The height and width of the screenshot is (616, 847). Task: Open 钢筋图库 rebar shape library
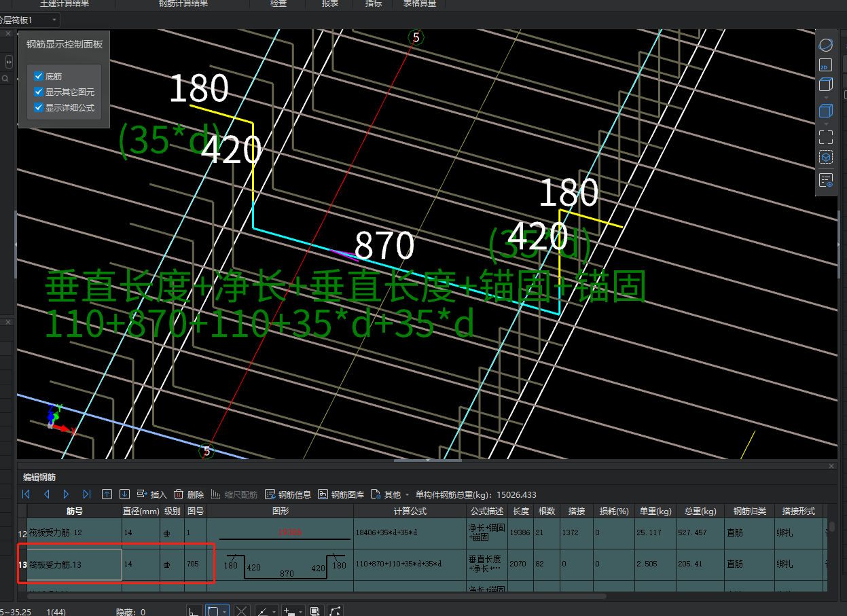pyautogui.click(x=341, y=494)
